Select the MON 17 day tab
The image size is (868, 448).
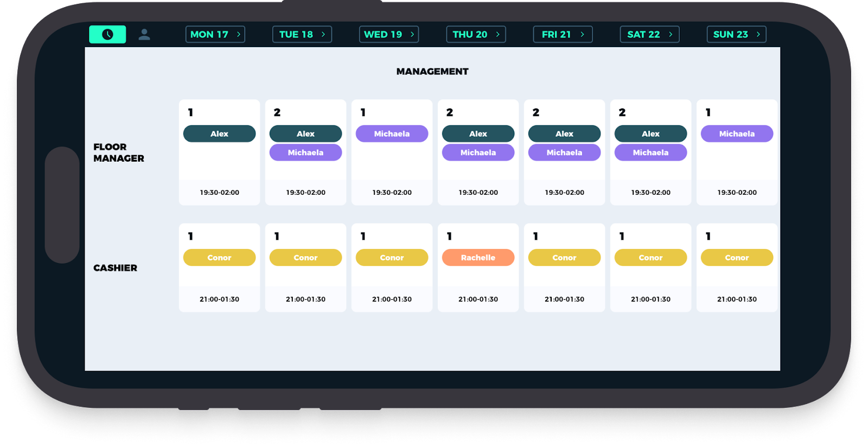tap(215, 34)
